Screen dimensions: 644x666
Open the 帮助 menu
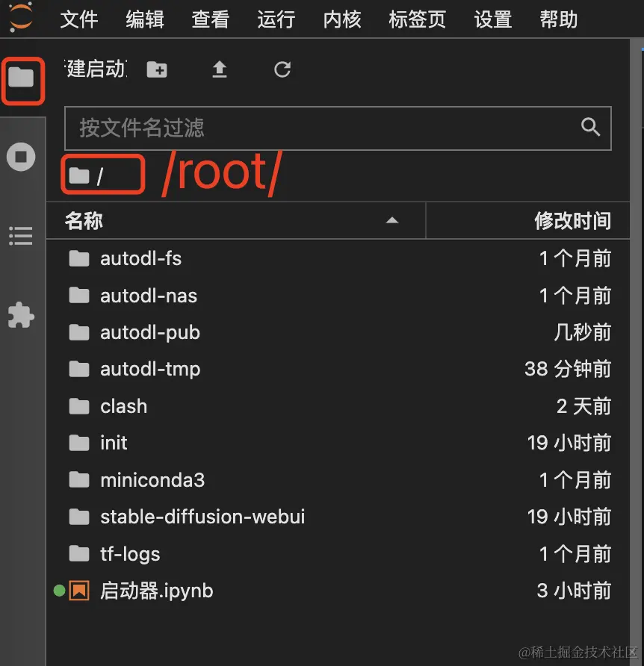[x=559, y=19]
